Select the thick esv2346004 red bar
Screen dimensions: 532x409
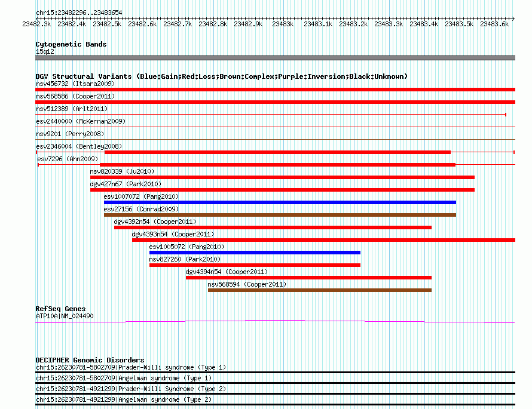[x=277, y=152]
